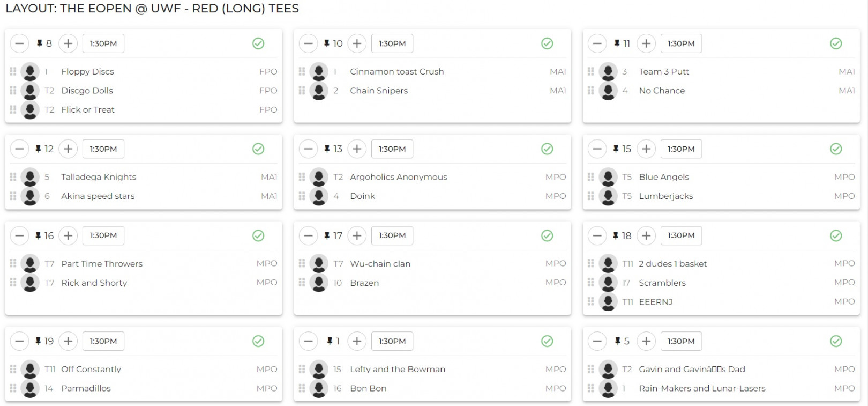Open the 1:30PM time selector on hole 16
The image size is (868, 406).
[103, 235]
